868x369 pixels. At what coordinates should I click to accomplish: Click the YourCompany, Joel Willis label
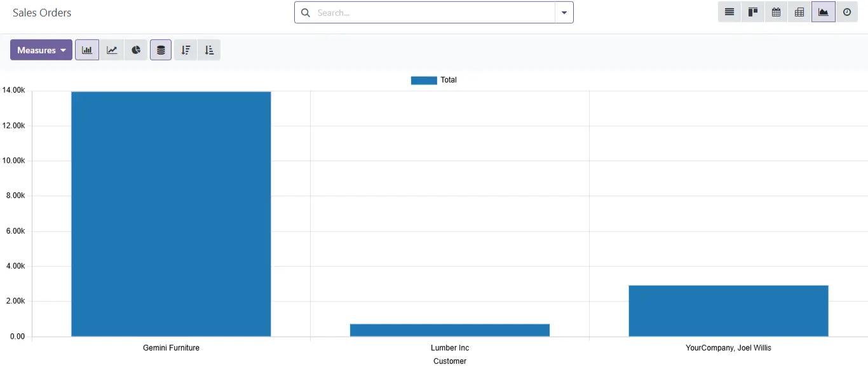tap(728, 348)
